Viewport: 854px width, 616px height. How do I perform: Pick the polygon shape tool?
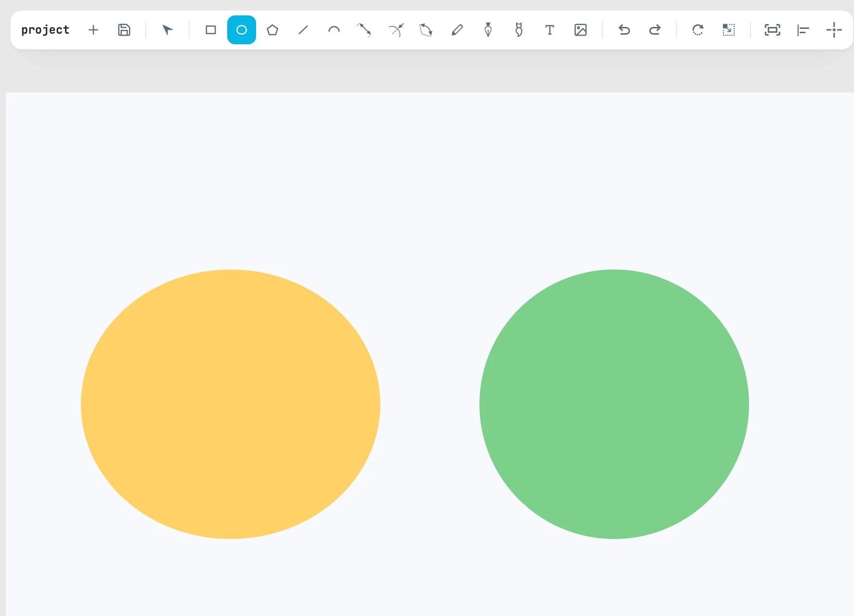pos(272,30)
